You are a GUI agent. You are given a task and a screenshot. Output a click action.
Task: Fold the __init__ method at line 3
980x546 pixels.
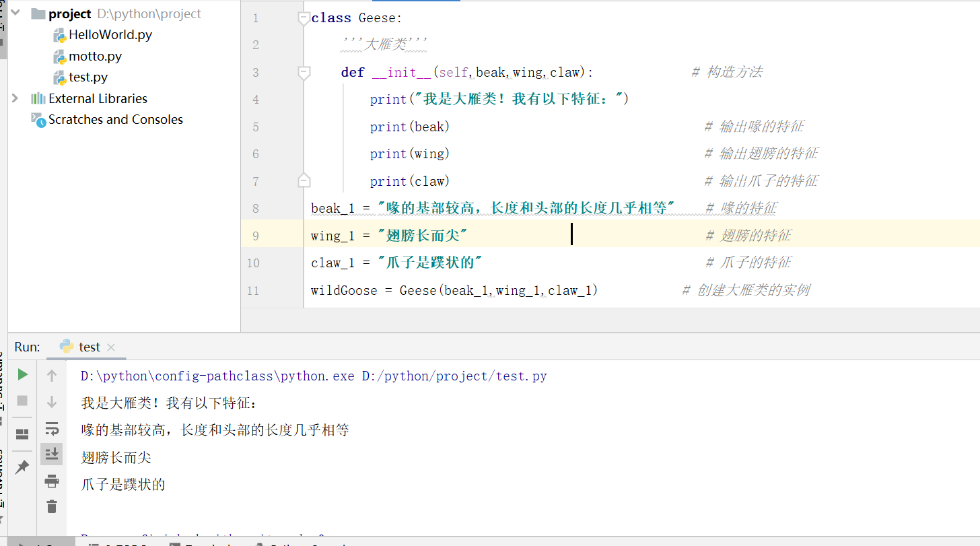304,73
